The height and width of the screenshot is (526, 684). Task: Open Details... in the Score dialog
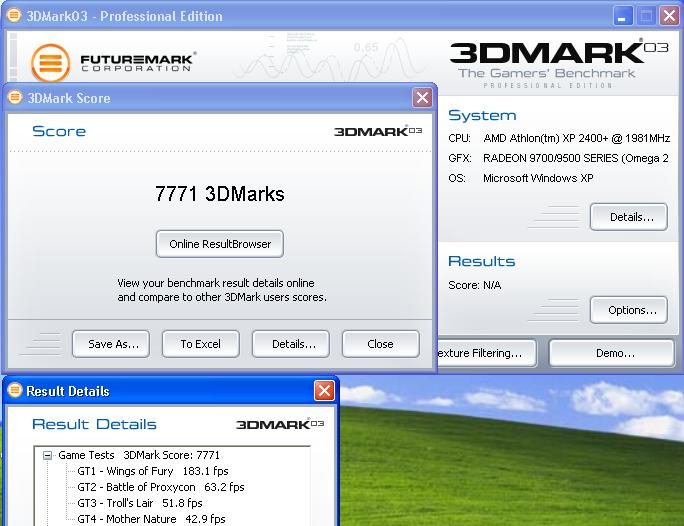point(291,344)
